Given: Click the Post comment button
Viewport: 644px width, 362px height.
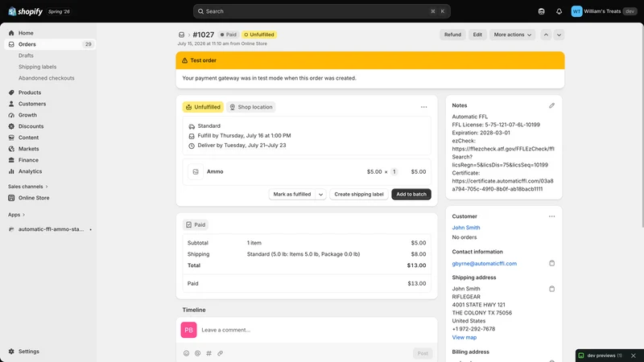Looking at the screenshot, I should coord(423,353).
